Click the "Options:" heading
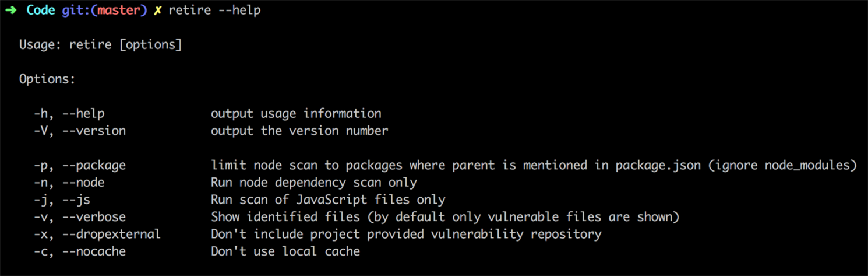Screen dimensions: 868x276 [47, 79]
